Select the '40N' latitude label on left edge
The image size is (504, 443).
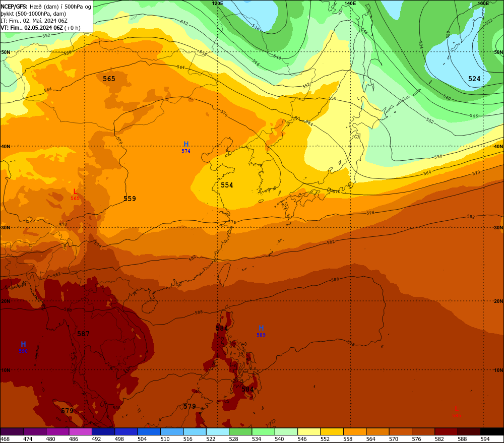(6, 146)
